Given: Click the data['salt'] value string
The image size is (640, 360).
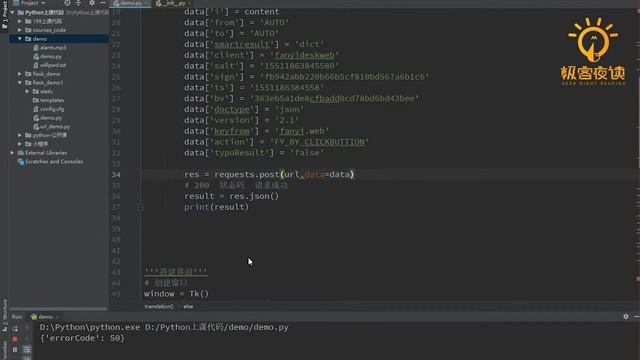Looking at the screenshot, I should click(300, 66).
